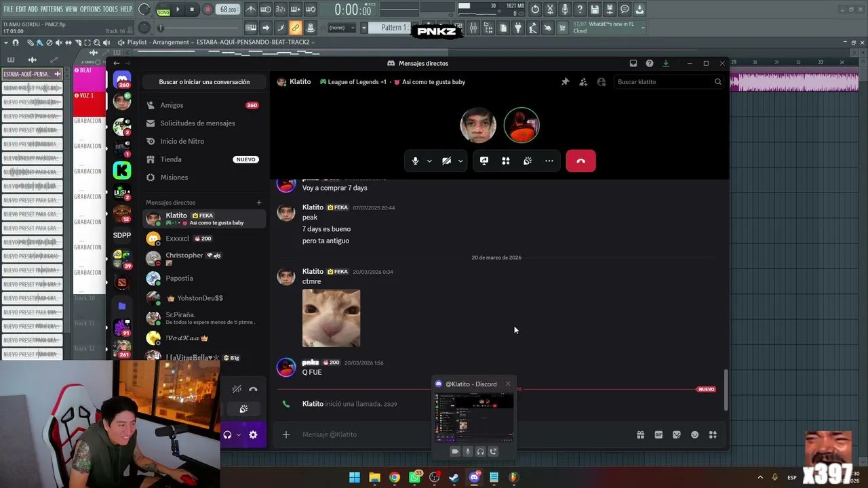Create a new direct message with plus
868x488 pixels.
click(x=258, y=203)
